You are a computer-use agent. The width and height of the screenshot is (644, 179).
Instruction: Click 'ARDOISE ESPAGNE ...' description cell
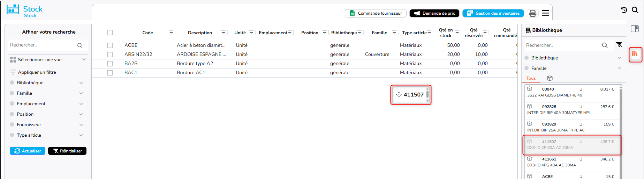201,55
